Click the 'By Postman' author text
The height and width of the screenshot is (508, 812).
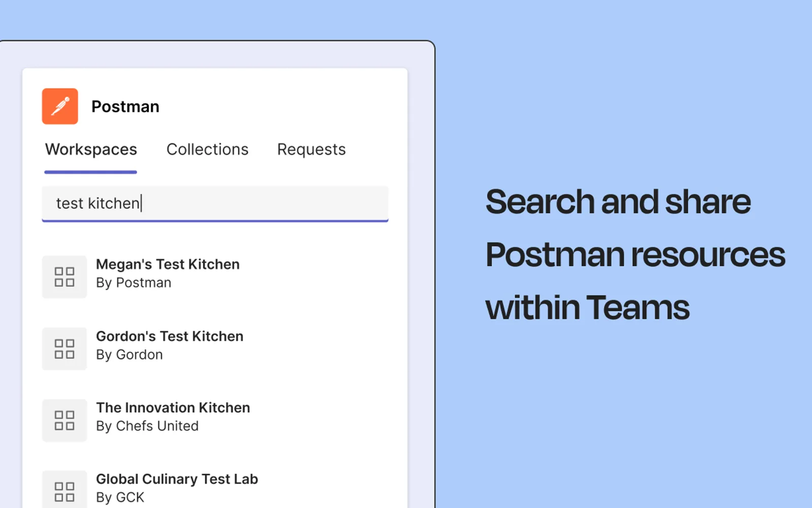pyautogui.click(x=133, y=282)
